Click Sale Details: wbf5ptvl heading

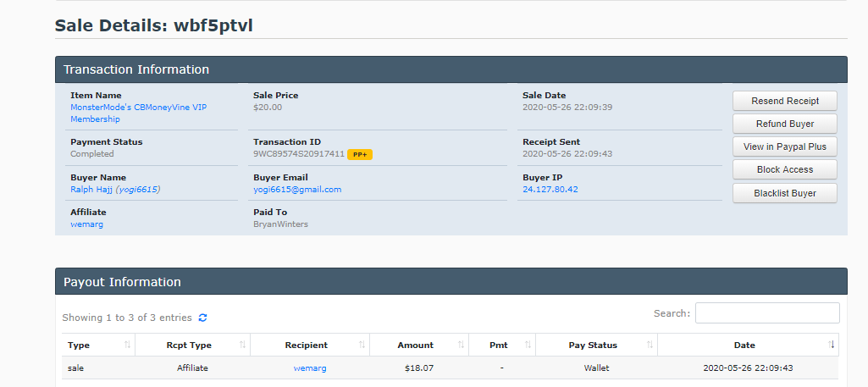point(154,25)
